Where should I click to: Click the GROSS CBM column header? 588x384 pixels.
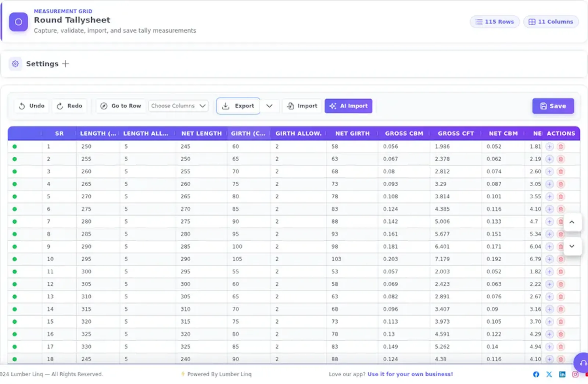tap(404, 134)
